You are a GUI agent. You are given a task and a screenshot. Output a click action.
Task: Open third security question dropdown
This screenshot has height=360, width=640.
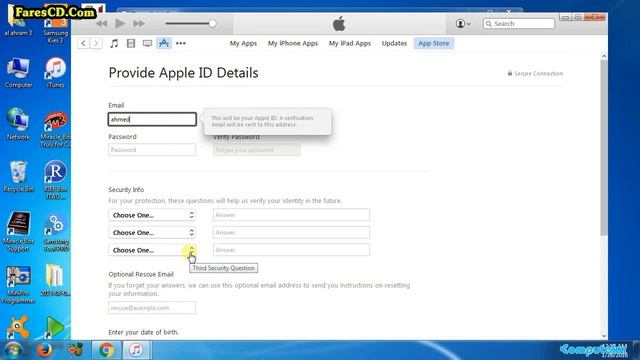(152, 250)
